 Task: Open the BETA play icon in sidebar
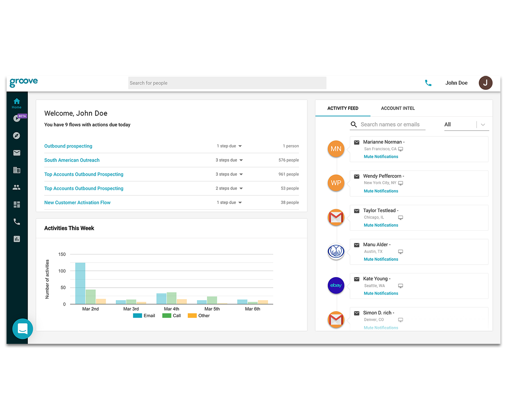(x=17, y=118)
